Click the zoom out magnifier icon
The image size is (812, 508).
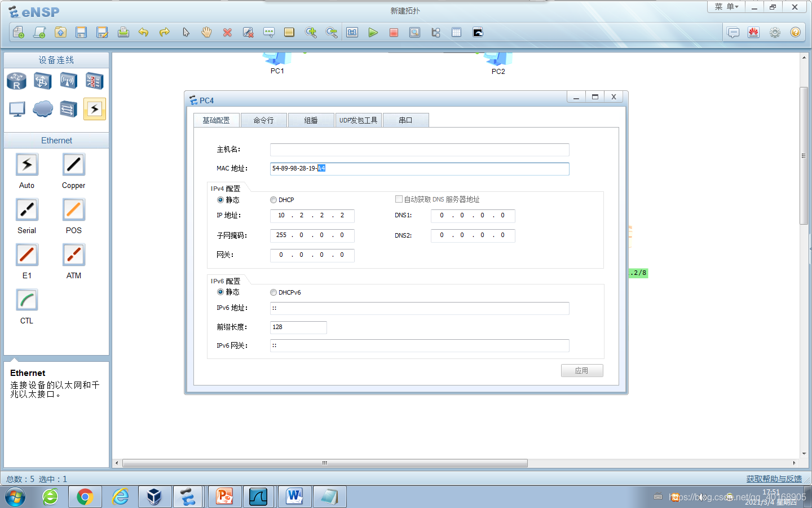pos(332,32)
